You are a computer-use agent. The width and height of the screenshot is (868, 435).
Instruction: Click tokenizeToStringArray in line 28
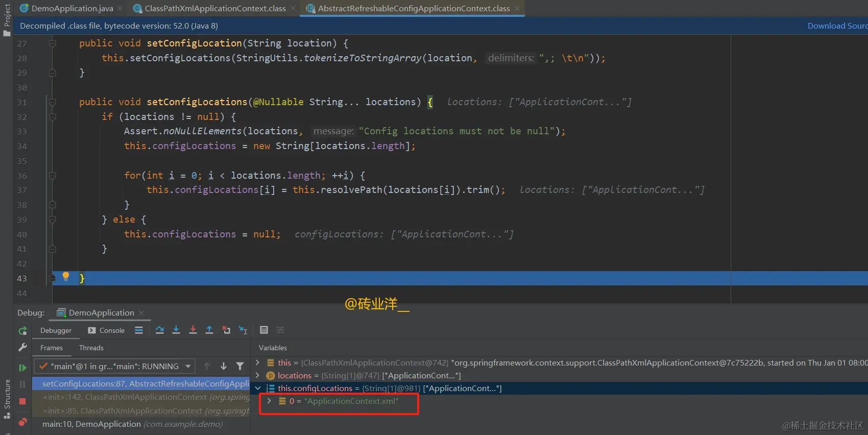363,58
